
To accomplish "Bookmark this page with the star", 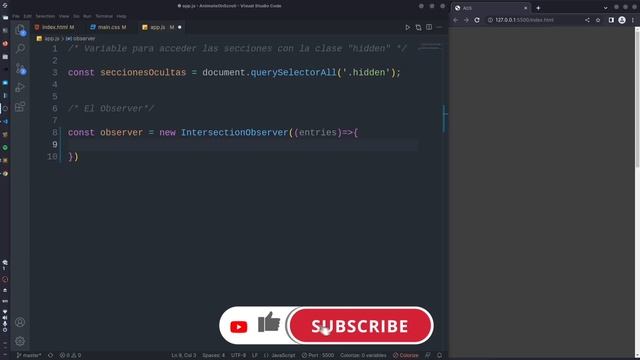I will click(x=598, y=20).
